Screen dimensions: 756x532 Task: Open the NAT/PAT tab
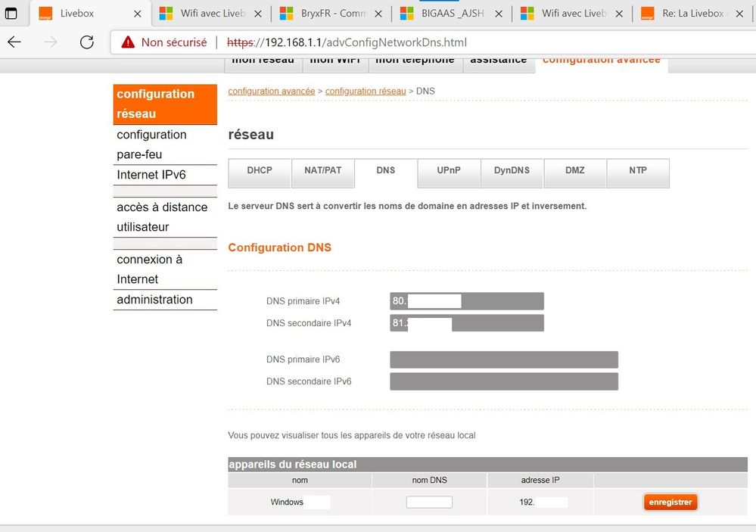[x=322, y=171]
